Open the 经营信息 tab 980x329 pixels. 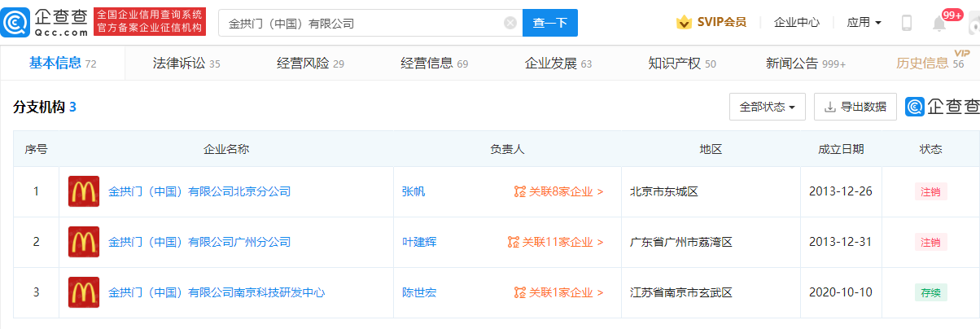434,63
